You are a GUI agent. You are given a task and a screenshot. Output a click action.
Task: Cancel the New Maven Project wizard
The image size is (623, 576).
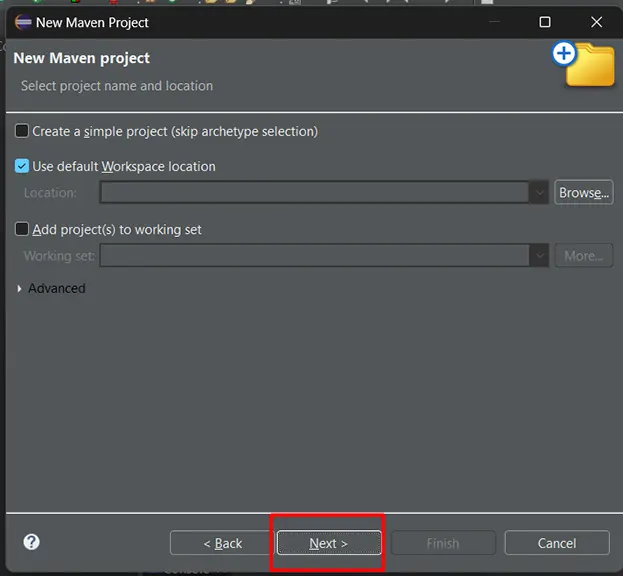tap(557, 543)
